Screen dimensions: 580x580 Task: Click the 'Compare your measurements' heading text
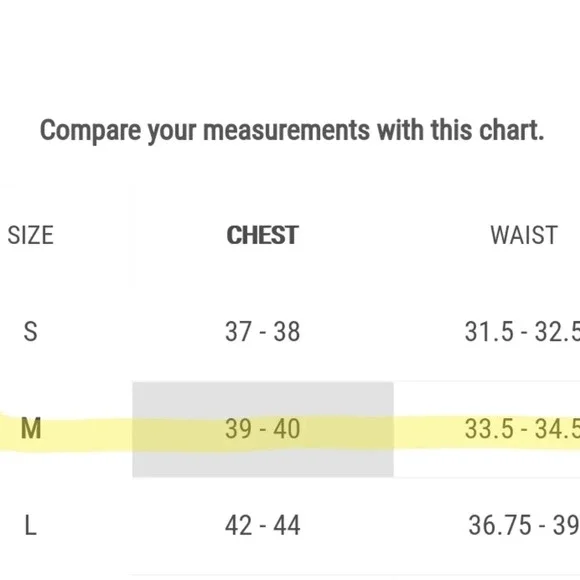point(292,131)
